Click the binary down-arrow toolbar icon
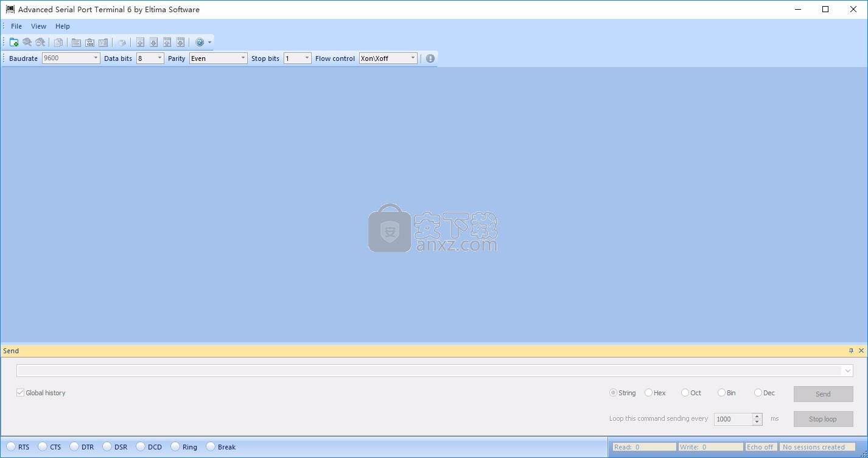Viewport: 868px width, 458px height. tap(180, 42)
